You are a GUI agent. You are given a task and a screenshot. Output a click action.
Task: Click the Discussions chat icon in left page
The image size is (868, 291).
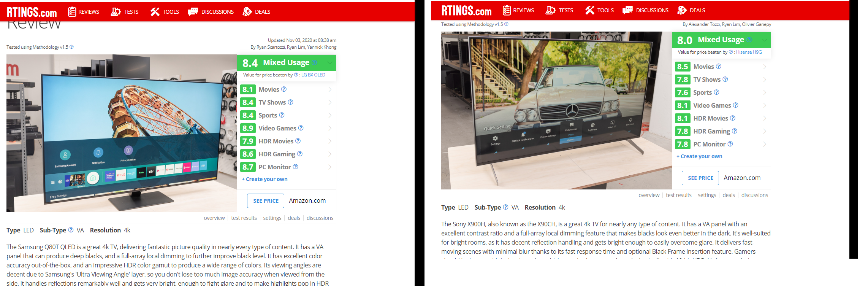point(193,12)
